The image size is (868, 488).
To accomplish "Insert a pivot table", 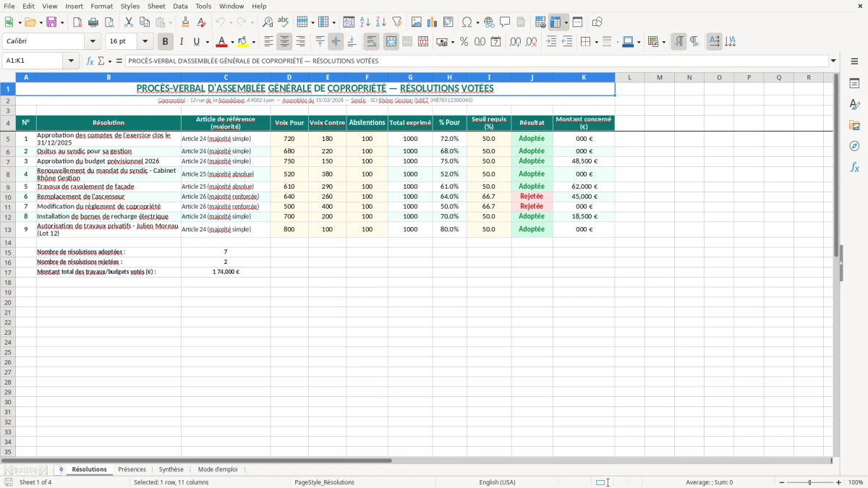I will click(448, 22).
